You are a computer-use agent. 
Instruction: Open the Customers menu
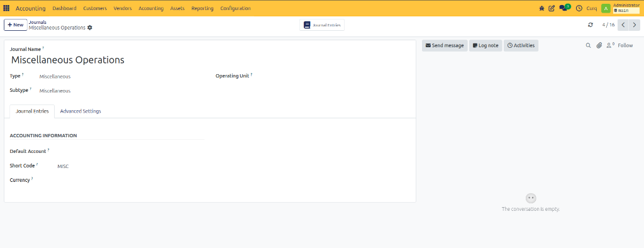tap(95, 8)
